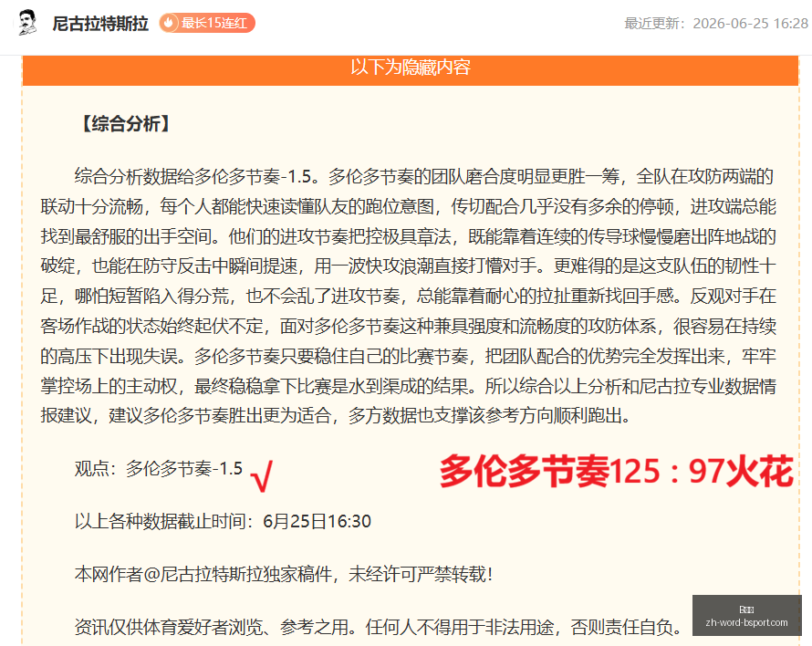
Task: Open author name 尼古拉特斯拉
Action: (x=100, y=24)
